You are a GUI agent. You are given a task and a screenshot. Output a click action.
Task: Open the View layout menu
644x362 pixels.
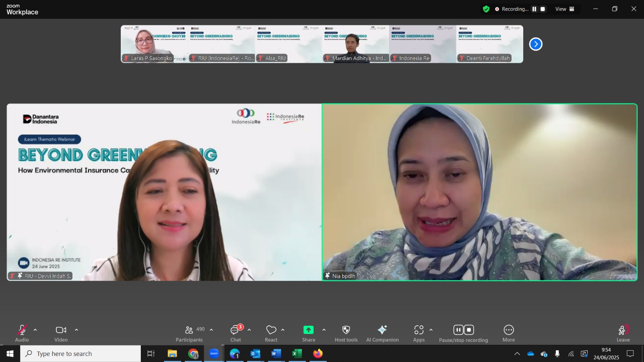click(565, 9)
